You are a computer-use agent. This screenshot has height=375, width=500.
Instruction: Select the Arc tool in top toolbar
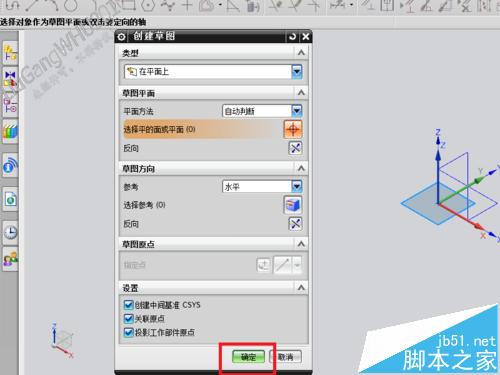51,6
